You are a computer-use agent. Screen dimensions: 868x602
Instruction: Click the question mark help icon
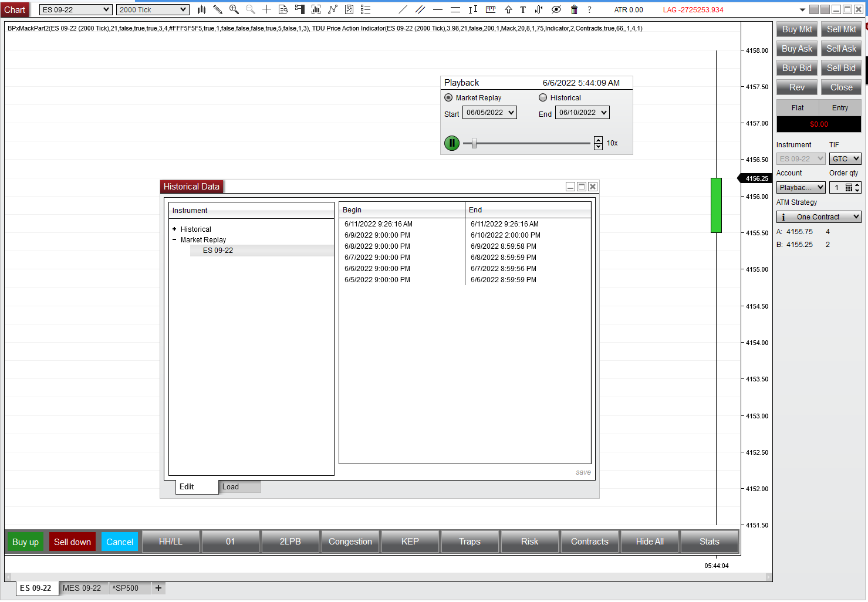point(589,9)
